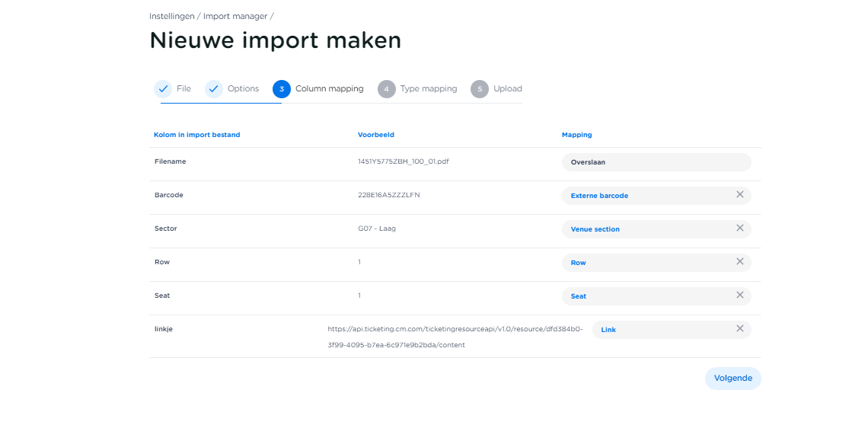The height and width of the screenshot is (425, 868).
Task: Remove the Venue section mapping via X
Action: 739,228
